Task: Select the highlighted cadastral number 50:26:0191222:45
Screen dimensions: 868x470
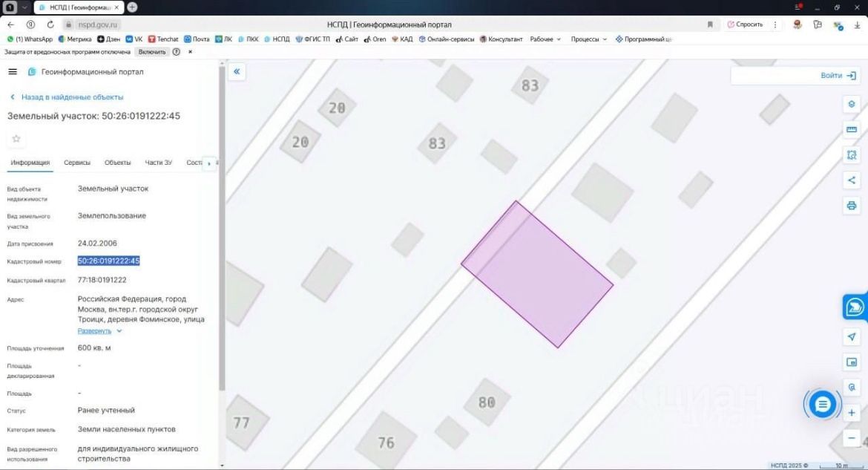Action: [108, 261]
